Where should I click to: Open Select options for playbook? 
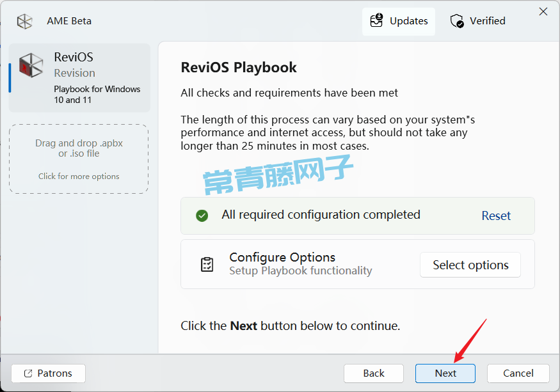click(x=470, y=265)
